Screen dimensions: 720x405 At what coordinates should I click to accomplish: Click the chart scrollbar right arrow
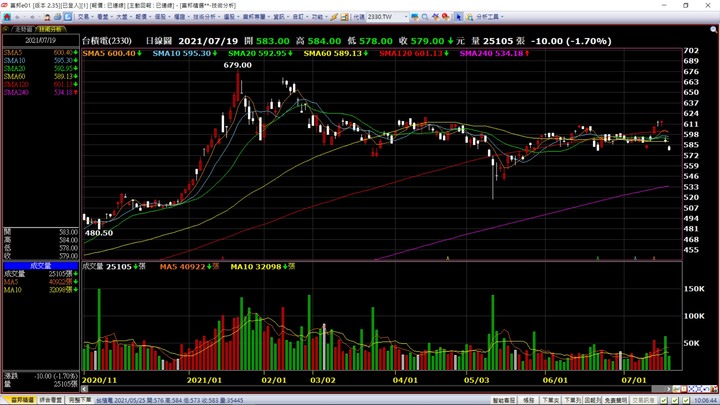(x=669, y=389)
